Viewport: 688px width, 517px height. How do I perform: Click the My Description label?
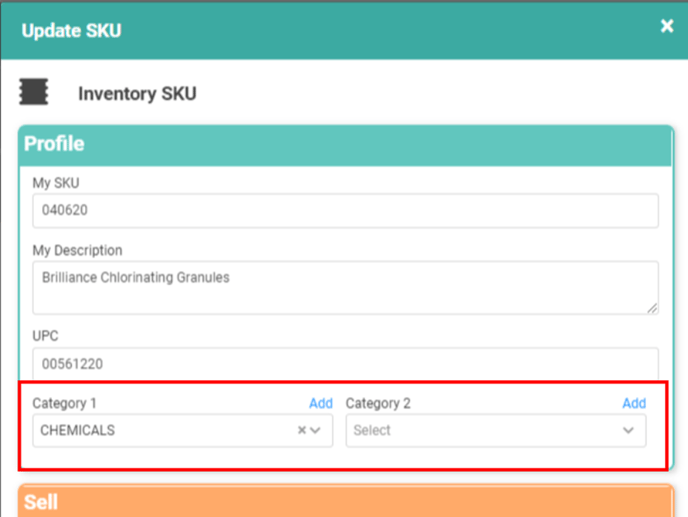77,250
